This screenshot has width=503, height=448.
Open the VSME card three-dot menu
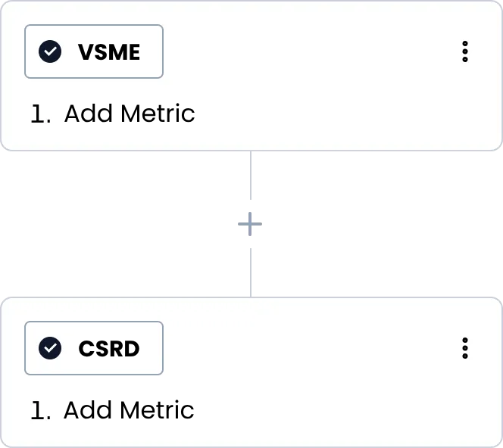click(464, 51)
